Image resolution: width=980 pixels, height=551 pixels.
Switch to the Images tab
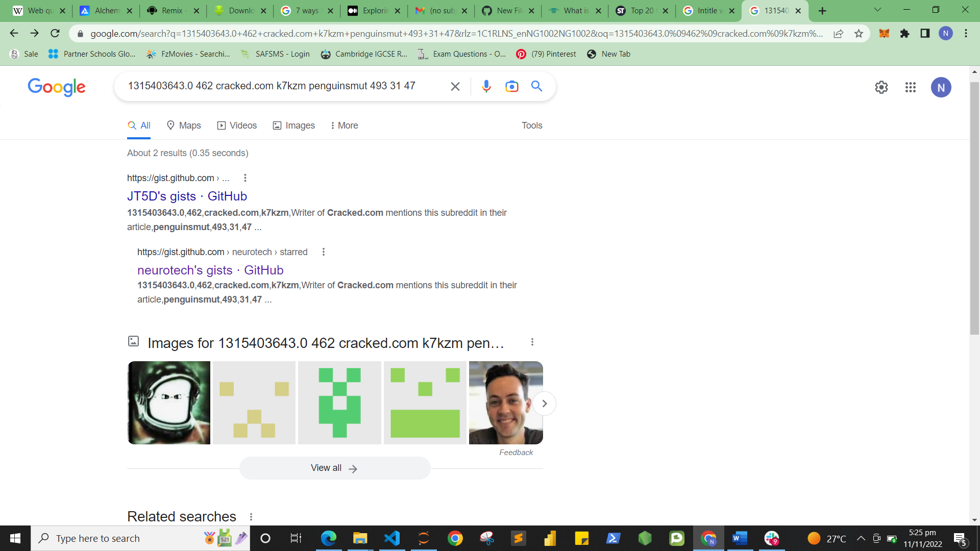(294, 126)
